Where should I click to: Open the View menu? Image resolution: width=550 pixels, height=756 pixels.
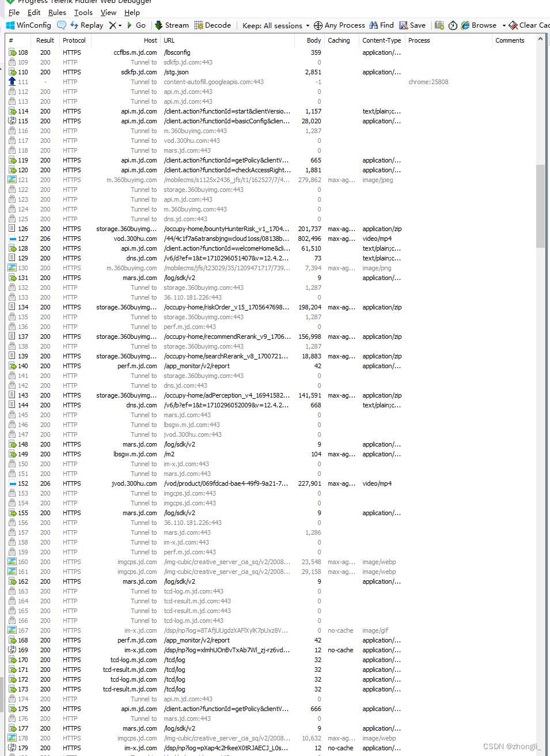(x=108, y=12)
